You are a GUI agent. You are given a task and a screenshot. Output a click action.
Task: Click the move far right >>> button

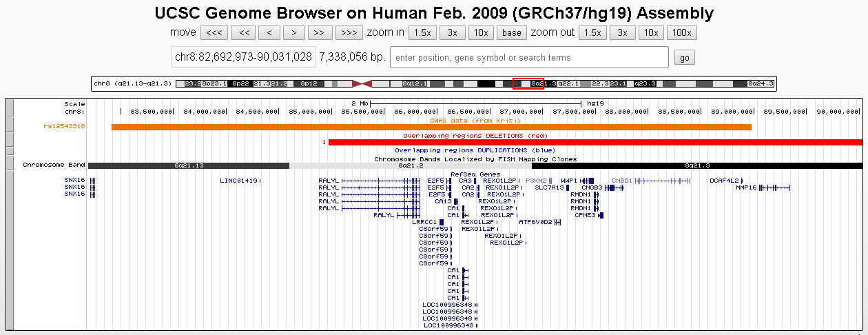click(x=349, y=32)
